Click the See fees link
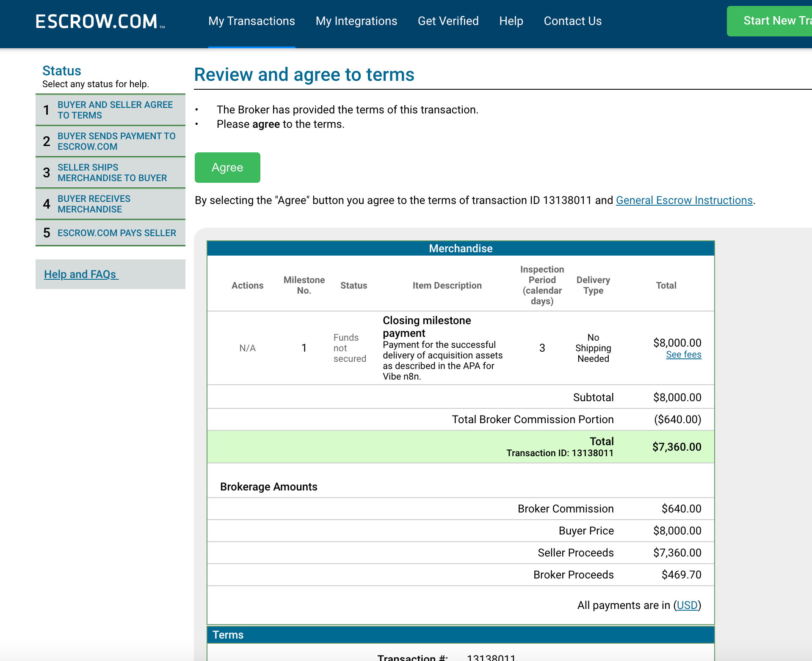812x661 pixels. (x=683, y=355)
